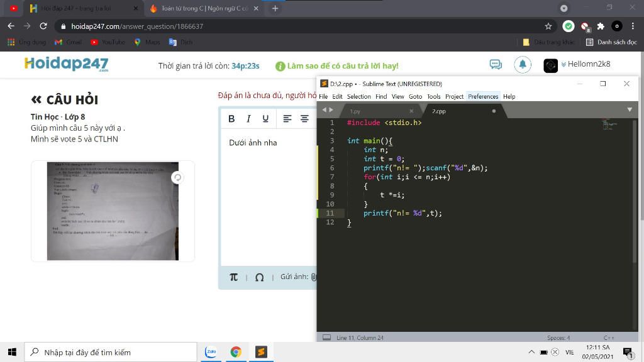
Task: Enlarge the question photo thumbnail
Action: pyautogui.click(x=113, y=211)
